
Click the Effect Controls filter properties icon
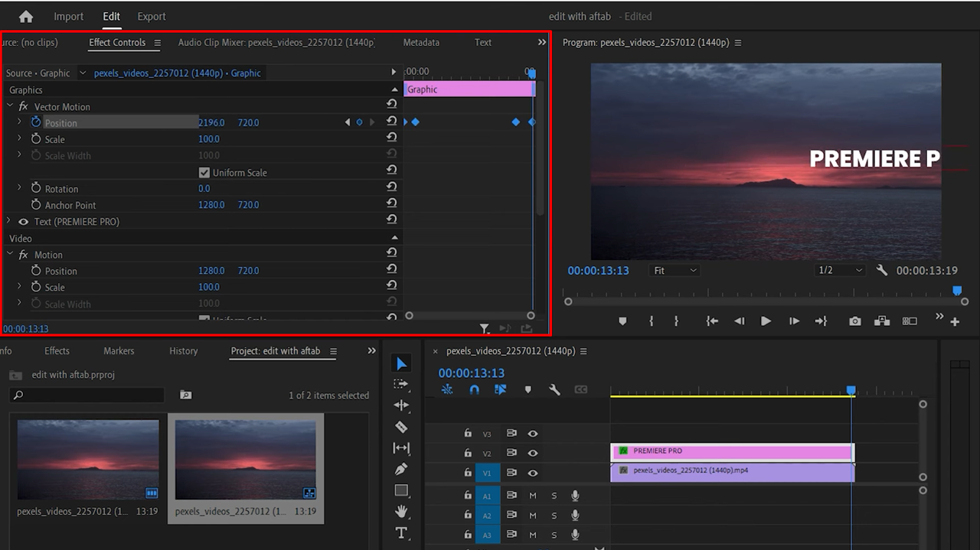tap(484, 328)
